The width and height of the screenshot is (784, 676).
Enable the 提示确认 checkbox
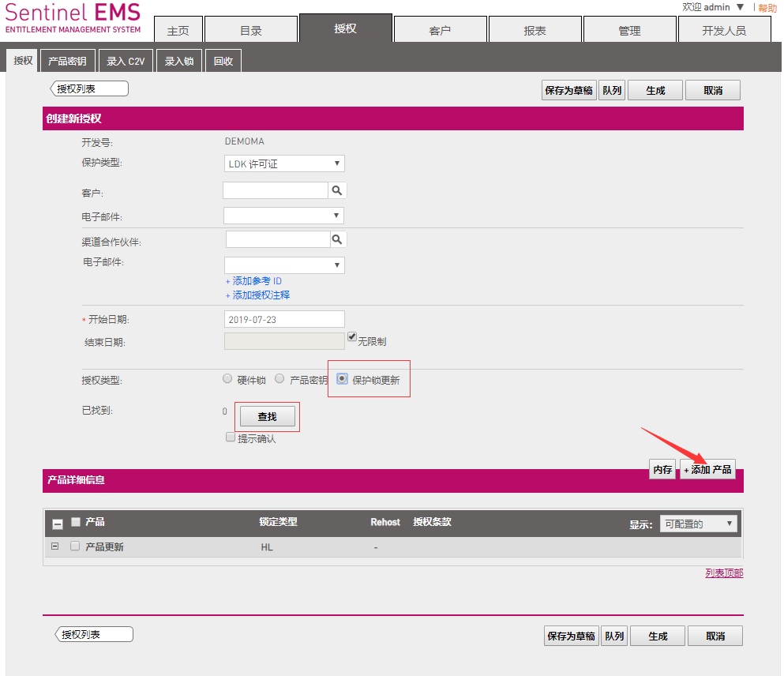[231, 438]
